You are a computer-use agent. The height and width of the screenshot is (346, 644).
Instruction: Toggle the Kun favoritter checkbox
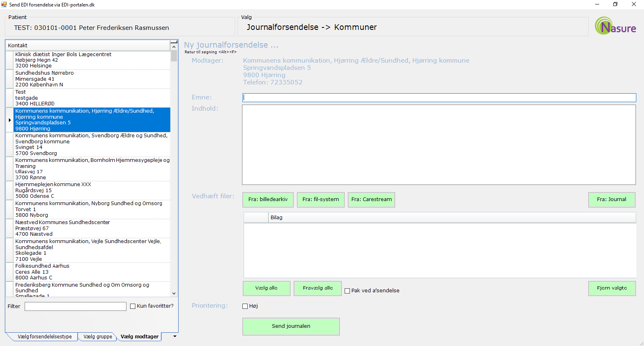tap(133, 306)
